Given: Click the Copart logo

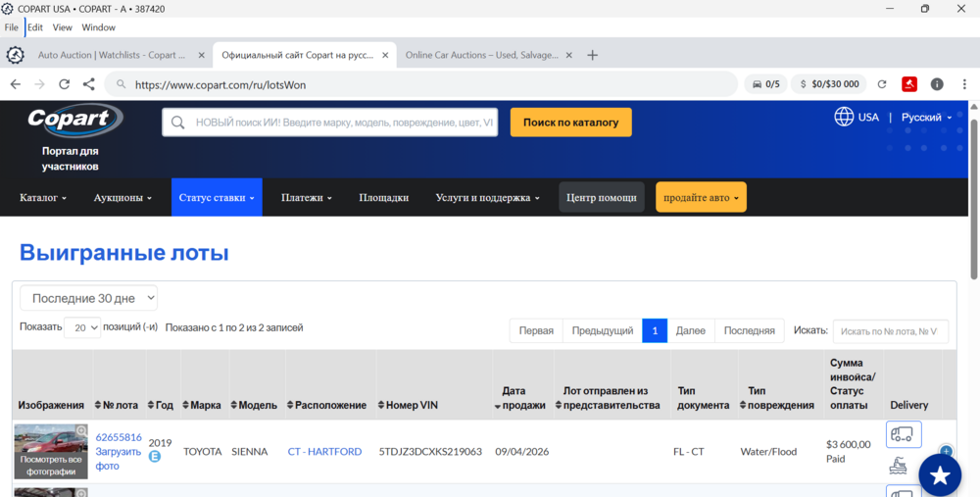Looking at the screenshot, I should [75, 120].
